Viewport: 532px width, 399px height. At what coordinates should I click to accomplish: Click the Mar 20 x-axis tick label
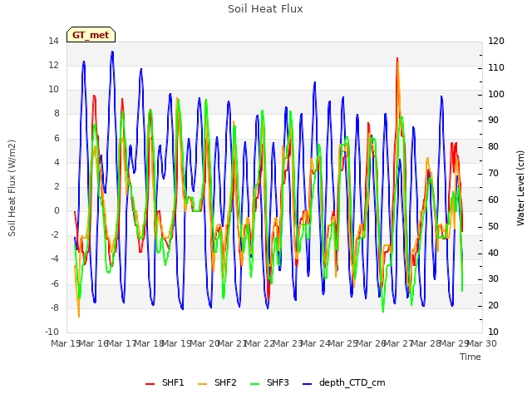tap(204, 343)
